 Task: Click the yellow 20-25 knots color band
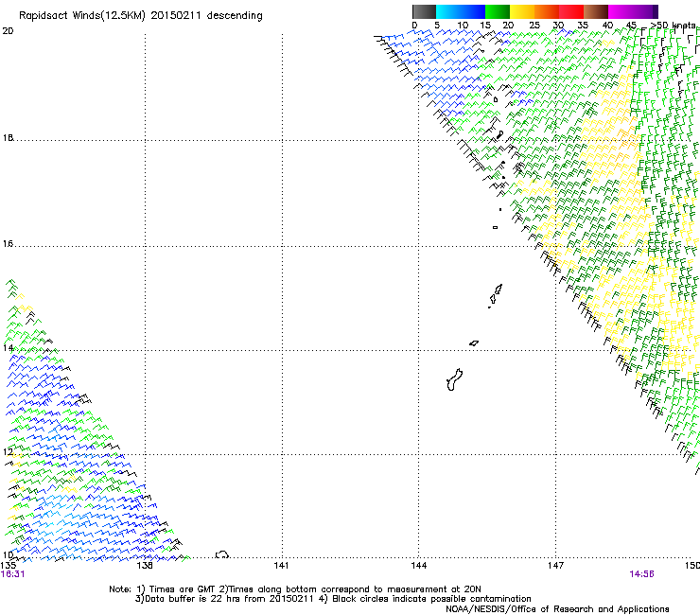pyautogui.click(x=522, y=11)
